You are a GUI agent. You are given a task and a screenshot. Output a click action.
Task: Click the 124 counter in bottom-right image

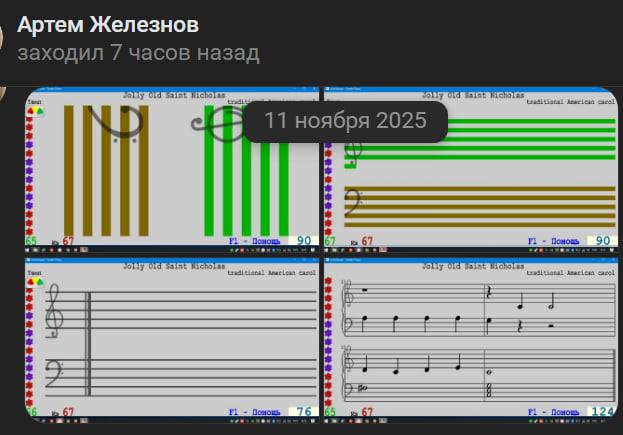coord(601,411)
